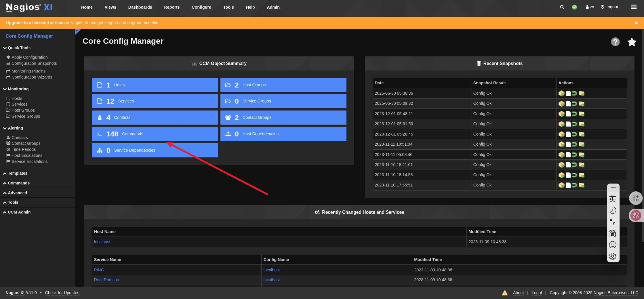This screenshot has width=644, height=299.
Task: Open the PING service link
Action: [x=99, y=270]
